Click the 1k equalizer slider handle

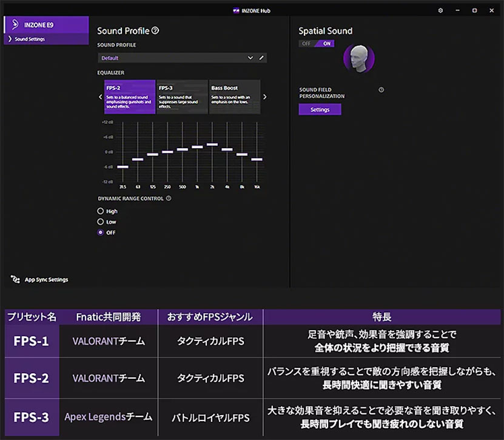[197, 147]
